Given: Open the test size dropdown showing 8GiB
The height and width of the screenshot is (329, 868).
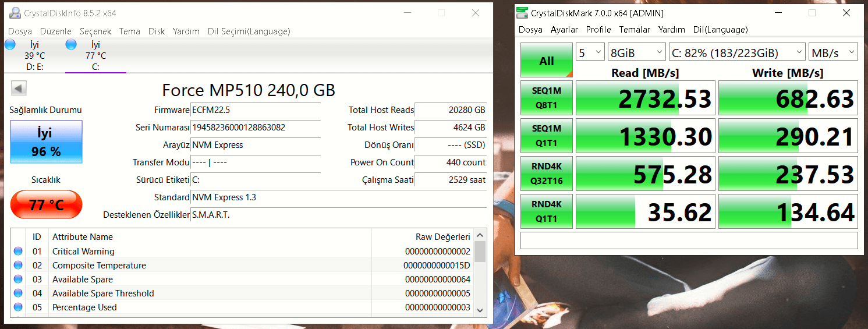Looking at the screenshot, I should click(636, 52).
